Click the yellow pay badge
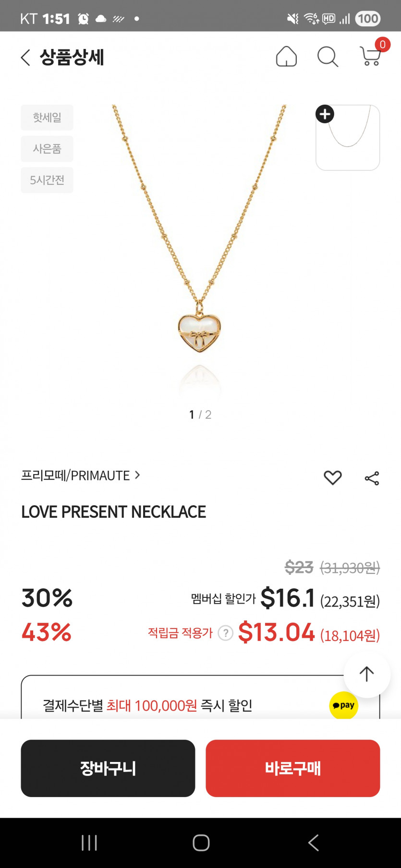The height and width of the screenshot is (868, 401). (x=343, y=705)
